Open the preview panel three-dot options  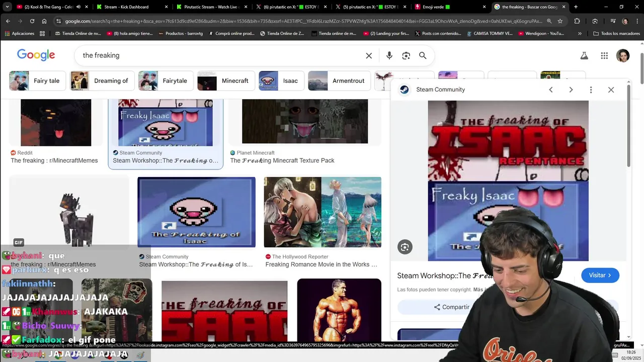[591, 89]
